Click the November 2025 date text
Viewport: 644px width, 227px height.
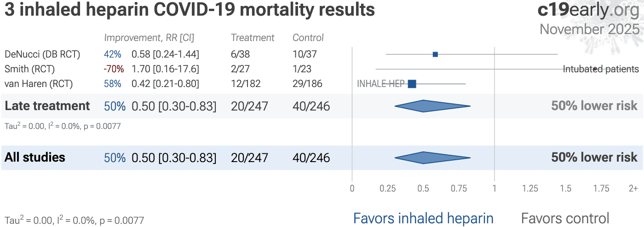point(590,29)
